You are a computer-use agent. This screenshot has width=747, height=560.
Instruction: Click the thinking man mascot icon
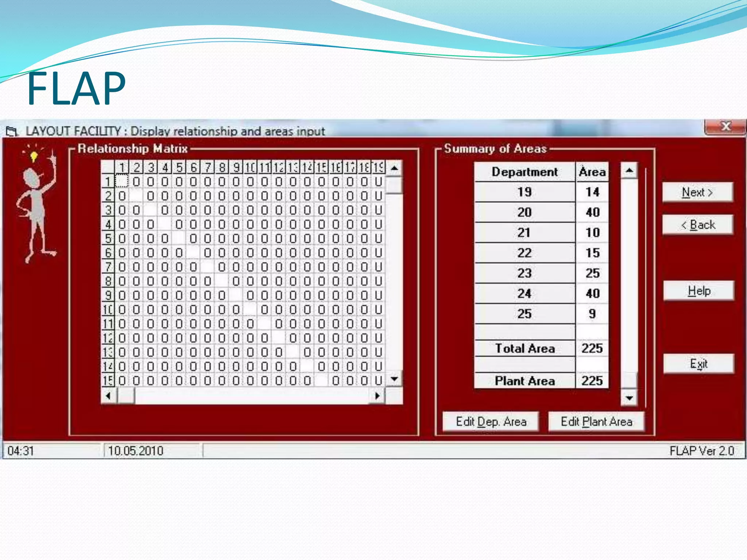pyautogui.click(x=36, y=204)
